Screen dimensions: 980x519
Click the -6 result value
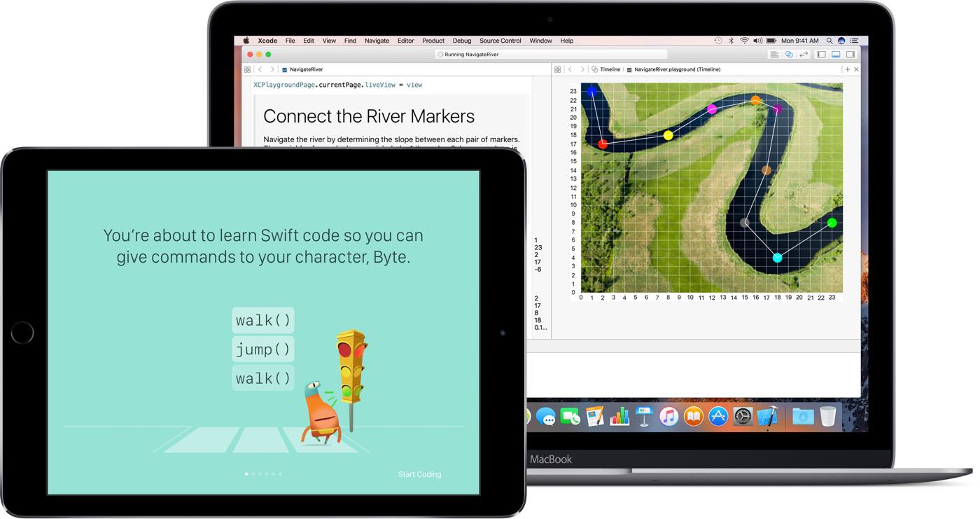coord(538,269)
